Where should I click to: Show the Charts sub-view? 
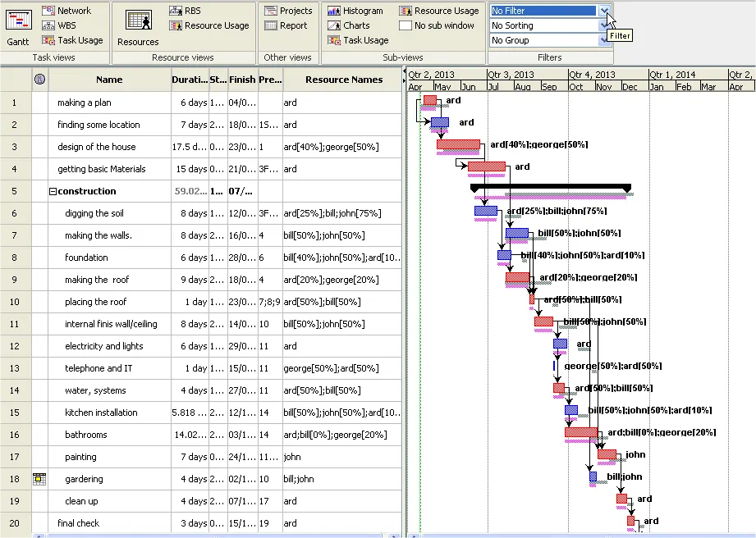point(349,25)
